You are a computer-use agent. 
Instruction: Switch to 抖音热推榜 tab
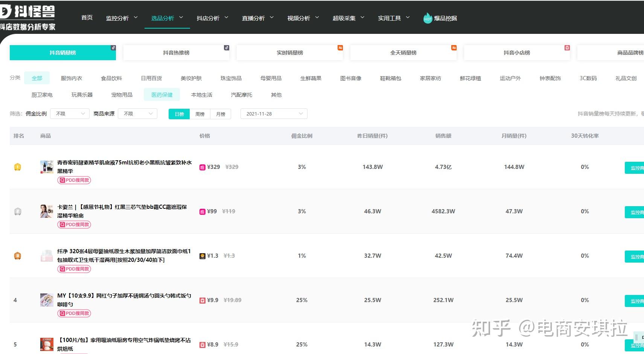176,53
